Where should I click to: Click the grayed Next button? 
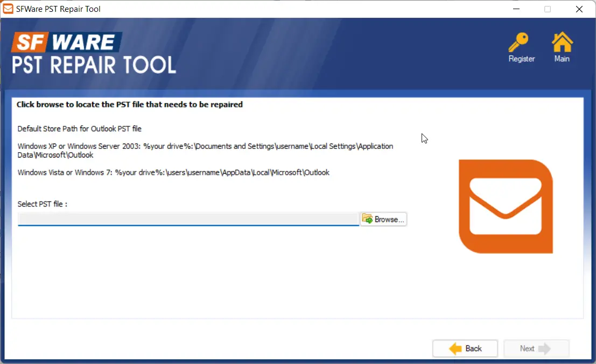click(x=536, y=348)
